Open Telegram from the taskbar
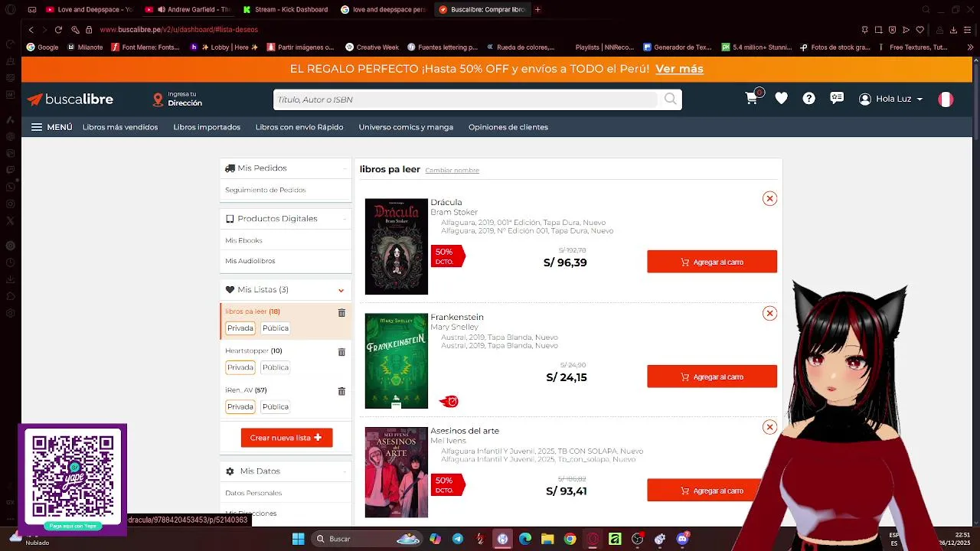 [458, 539]
